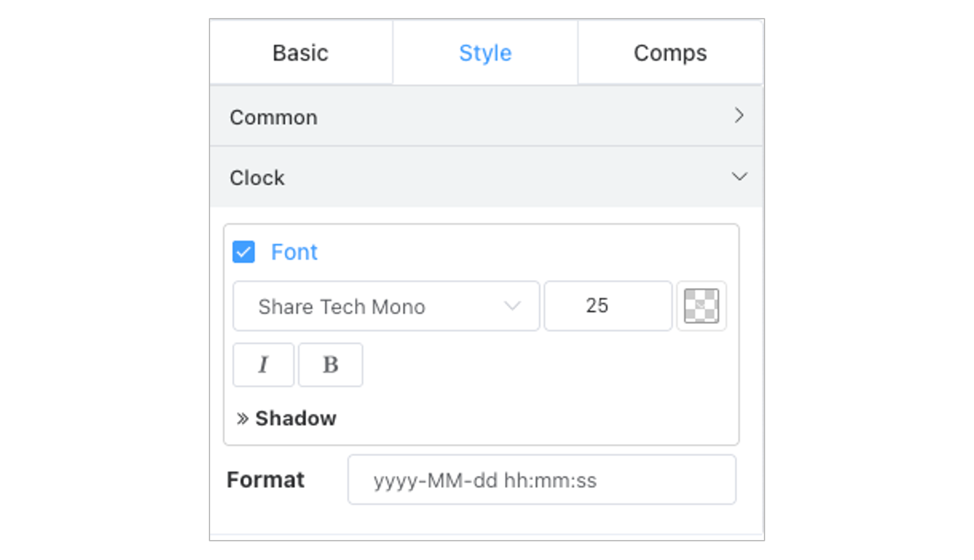Switch to the Basic tab

pos(300,53)
